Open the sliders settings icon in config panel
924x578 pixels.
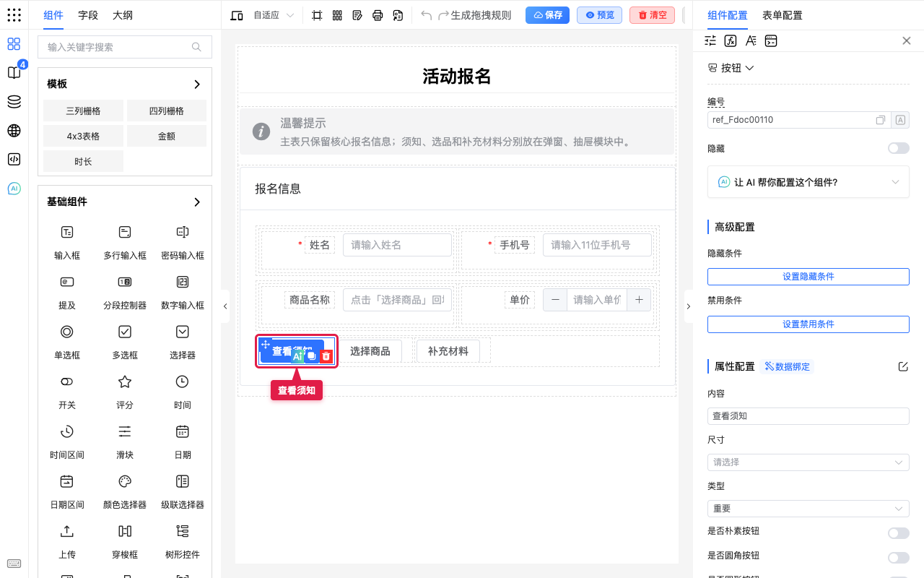click(x=710, y=40)
